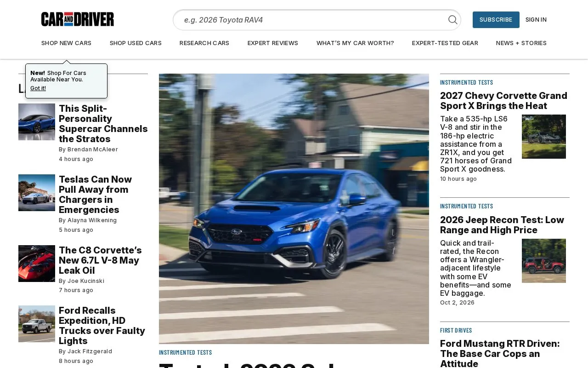Click author name Joe Kucinski
Image resolution: width=588 pixels, height=368 pixels.
click(86, 281)
